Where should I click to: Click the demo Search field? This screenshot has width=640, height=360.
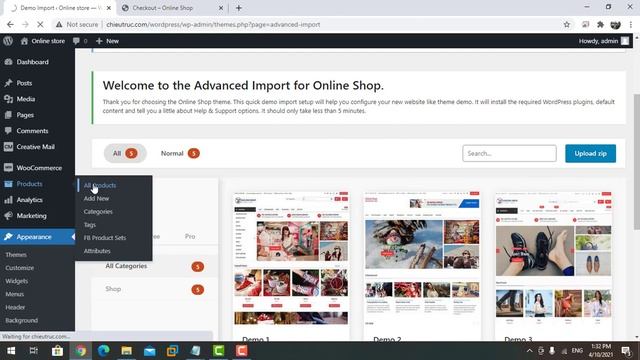[x=509, y=153]
